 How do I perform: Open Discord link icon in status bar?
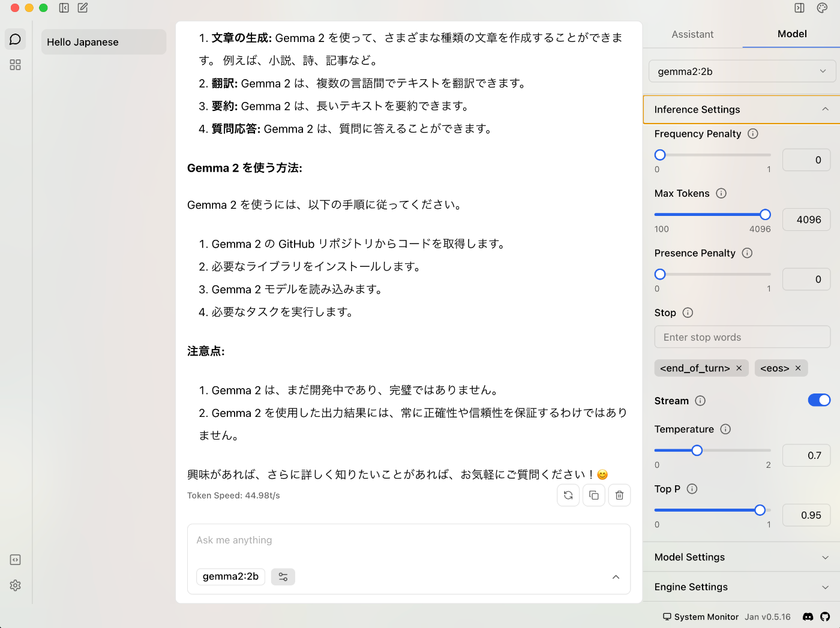click(x=808, y=617)
